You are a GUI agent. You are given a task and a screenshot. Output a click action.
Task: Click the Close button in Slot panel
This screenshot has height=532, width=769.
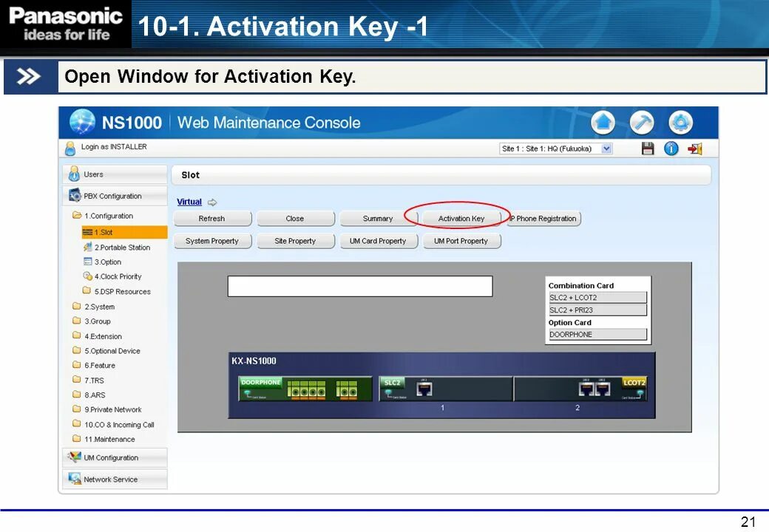pyautogui.click(x=295, y=219)
